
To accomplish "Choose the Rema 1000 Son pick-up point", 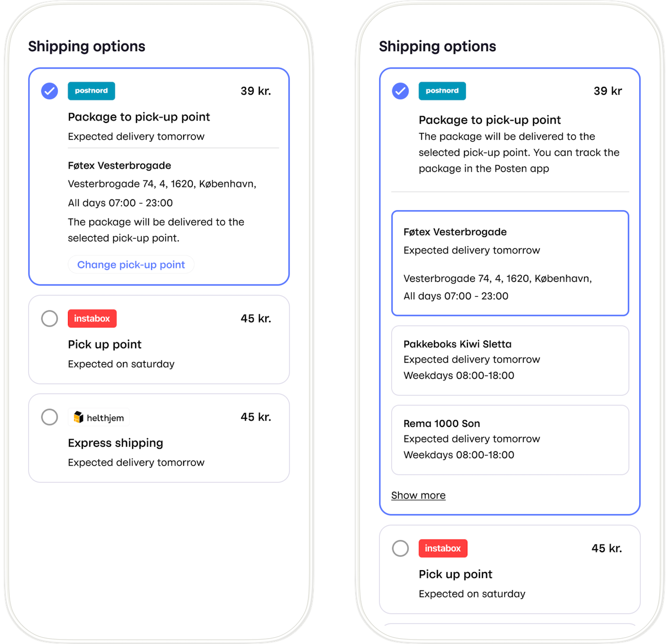I will tap(510, 439).
